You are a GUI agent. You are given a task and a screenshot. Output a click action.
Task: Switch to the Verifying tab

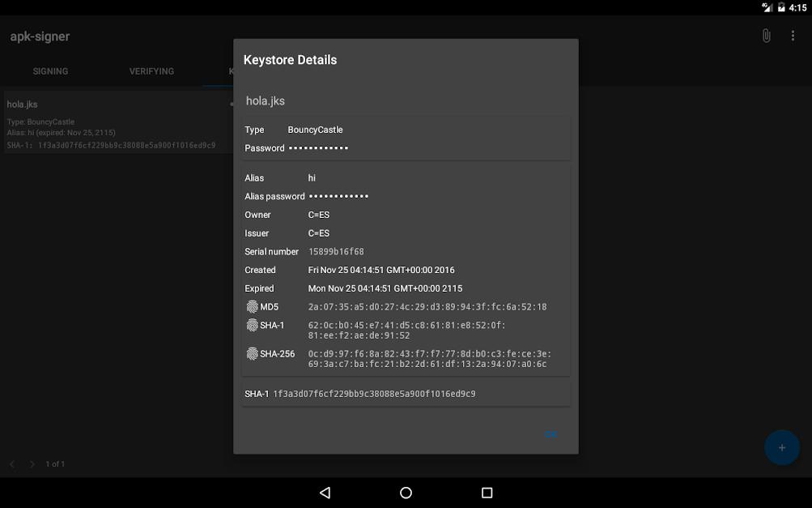tap(151, 71)
